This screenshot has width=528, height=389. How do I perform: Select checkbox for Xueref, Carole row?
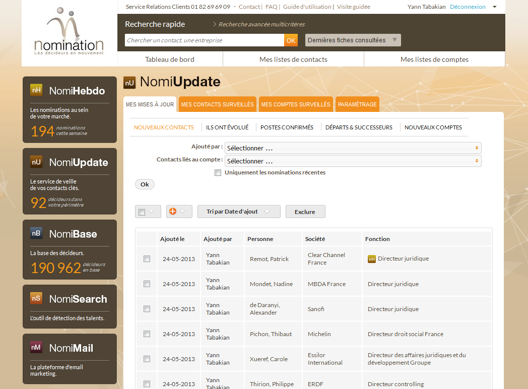pyautogui.click(x=146, y=359)
